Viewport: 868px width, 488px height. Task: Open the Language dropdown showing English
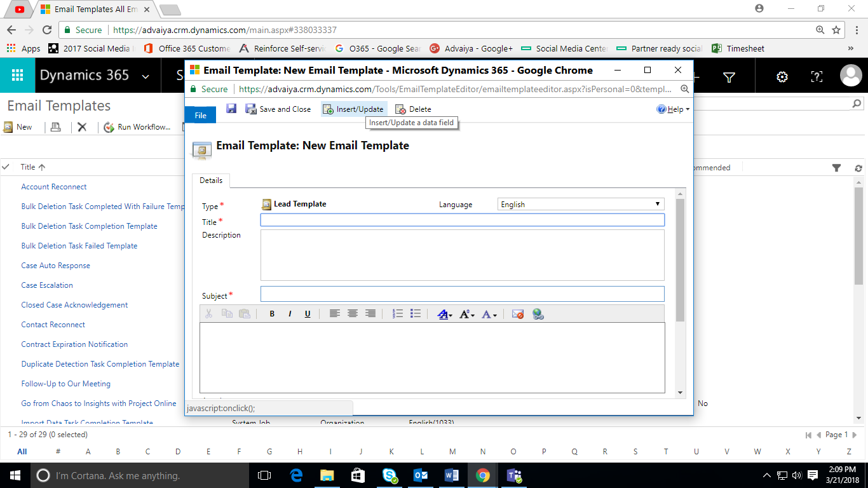tap(581, 205)
